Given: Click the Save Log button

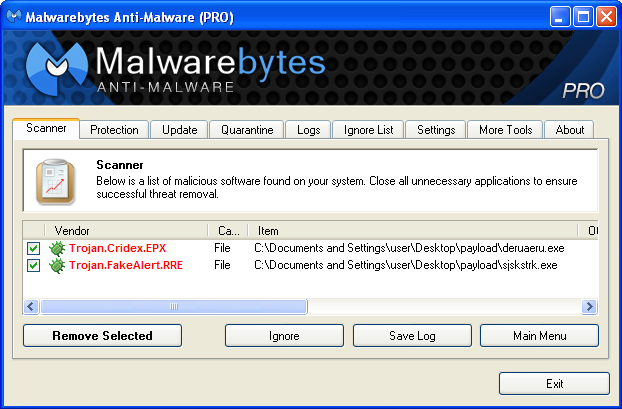Looking at the screenshot, I should 412,336.
